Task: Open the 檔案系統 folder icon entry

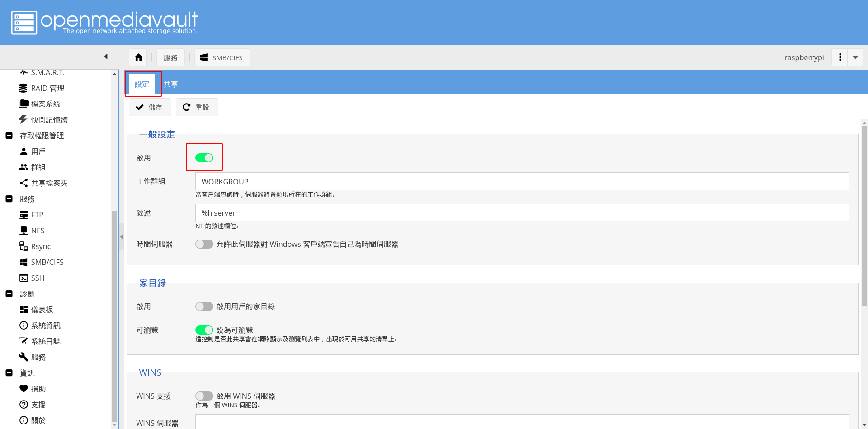Action: pos(45,104)
